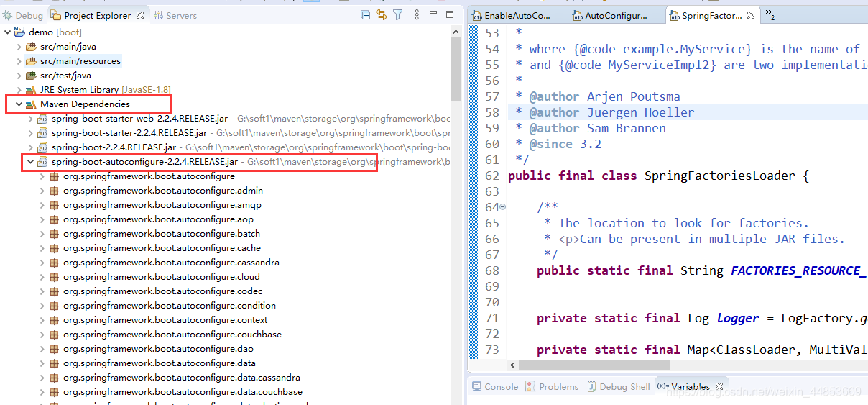Open the EnableAutoCo... editor tab
The height and width of the screenshot is (405, 868).
pyautogui.click(x=512, y=15)
